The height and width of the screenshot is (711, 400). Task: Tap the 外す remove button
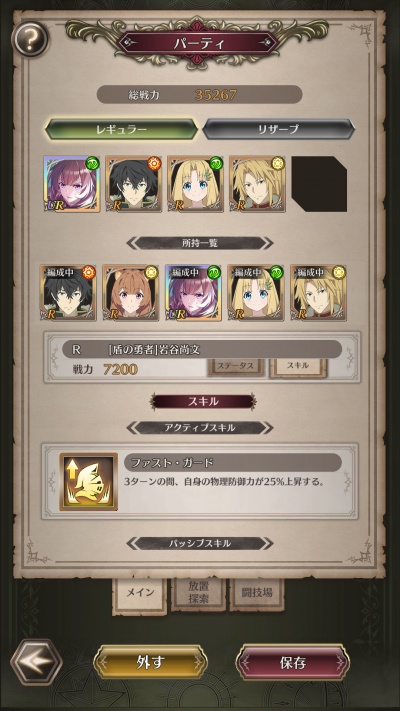150,662
